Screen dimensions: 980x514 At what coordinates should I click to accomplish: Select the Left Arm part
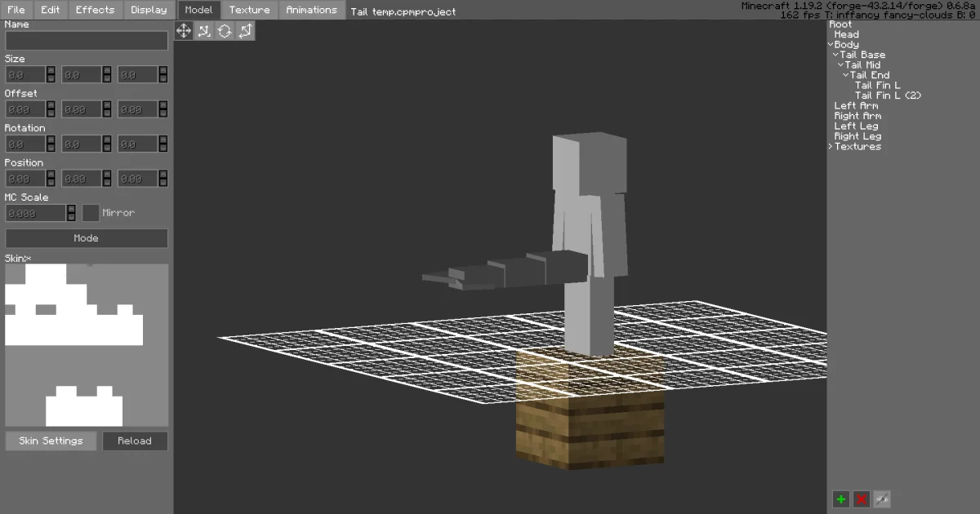(856, 106)
